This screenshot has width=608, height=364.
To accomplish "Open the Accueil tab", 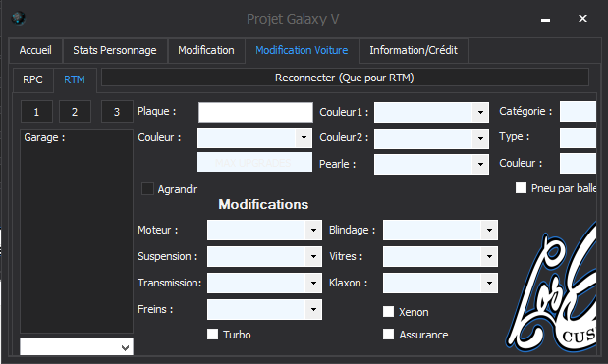I will click(35, 50).
